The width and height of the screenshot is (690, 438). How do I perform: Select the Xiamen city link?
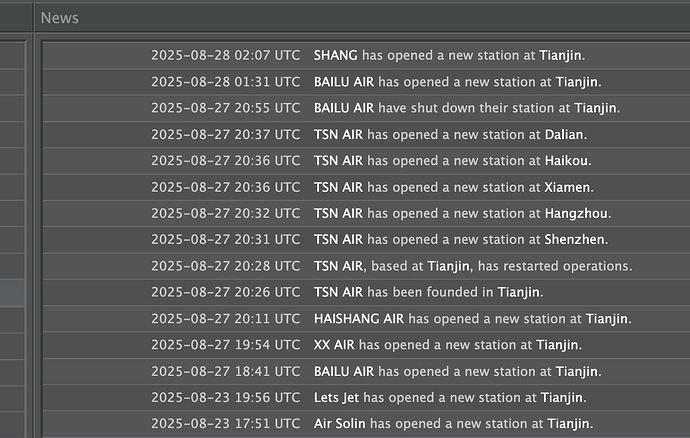[x=568, y=187]
